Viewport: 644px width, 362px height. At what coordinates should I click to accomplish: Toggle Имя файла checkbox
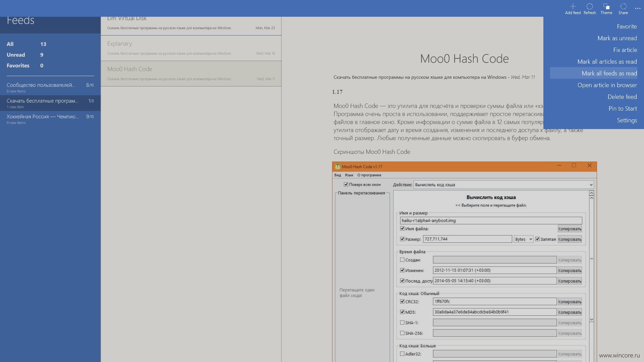[402, 229]
